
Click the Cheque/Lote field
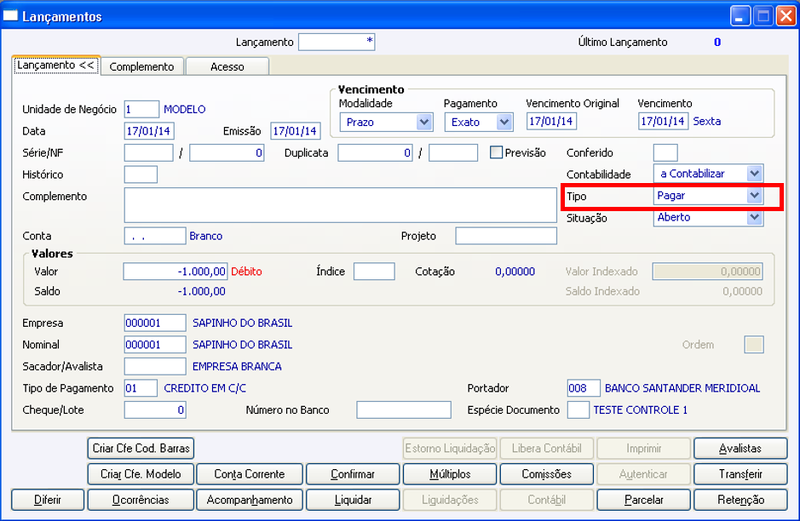pos(155,410)
